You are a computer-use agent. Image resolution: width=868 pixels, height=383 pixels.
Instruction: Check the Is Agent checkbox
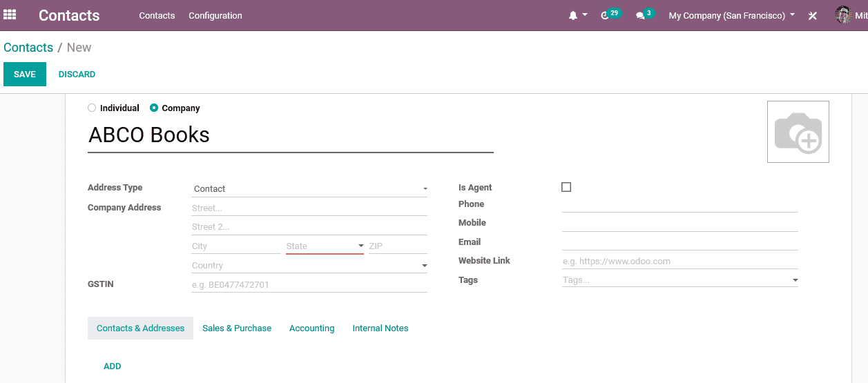(566, 187)
